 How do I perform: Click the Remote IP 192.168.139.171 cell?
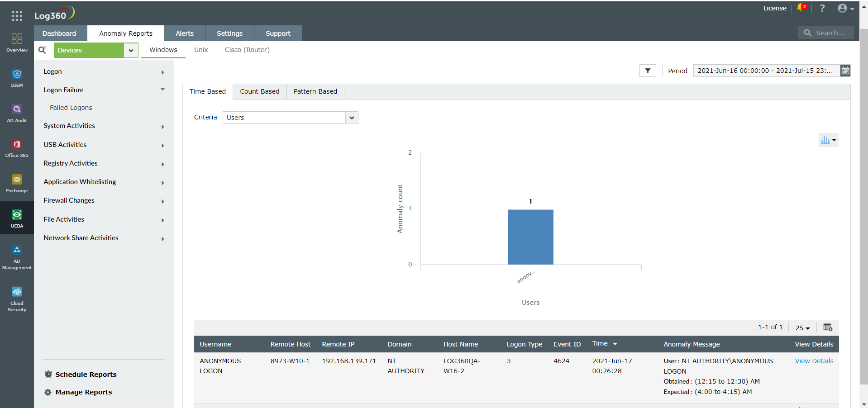(x=349, y=361)
